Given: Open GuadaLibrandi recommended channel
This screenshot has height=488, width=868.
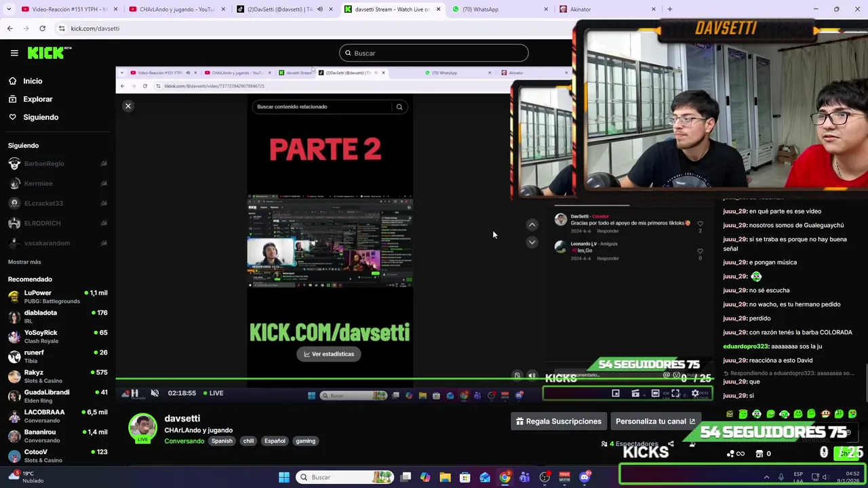Looking at the screenshot, I should (x=58, y=396).
